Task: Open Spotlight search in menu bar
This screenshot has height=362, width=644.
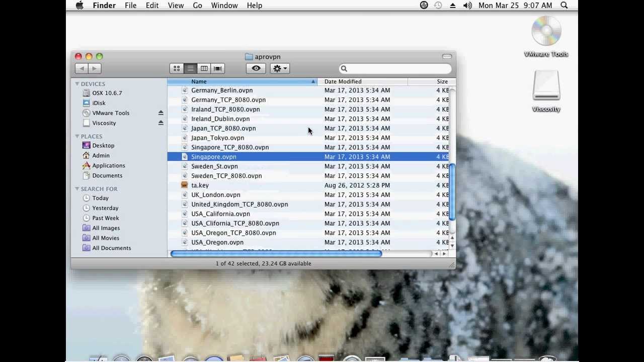Action: pyautogui.click(x=564, y=6)
